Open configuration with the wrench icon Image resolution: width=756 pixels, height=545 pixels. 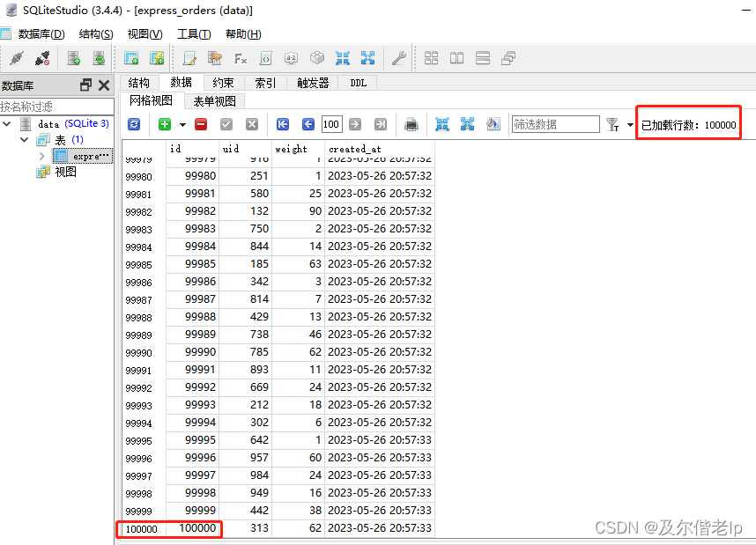[399, 58]
